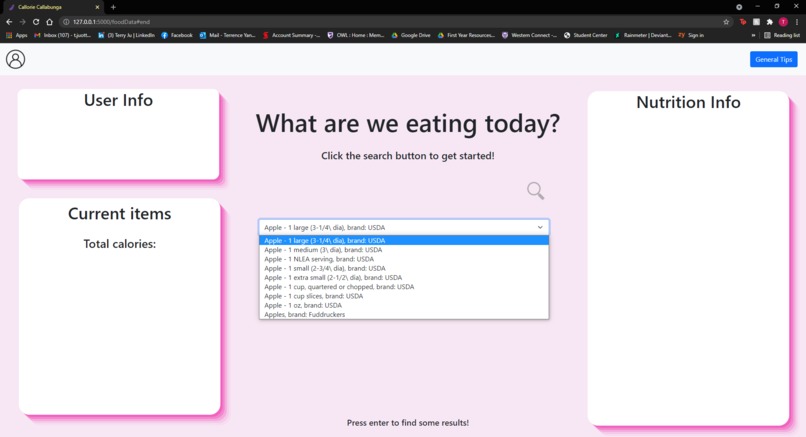Open the Account Summary bookmark

click(x=291, y=35)
